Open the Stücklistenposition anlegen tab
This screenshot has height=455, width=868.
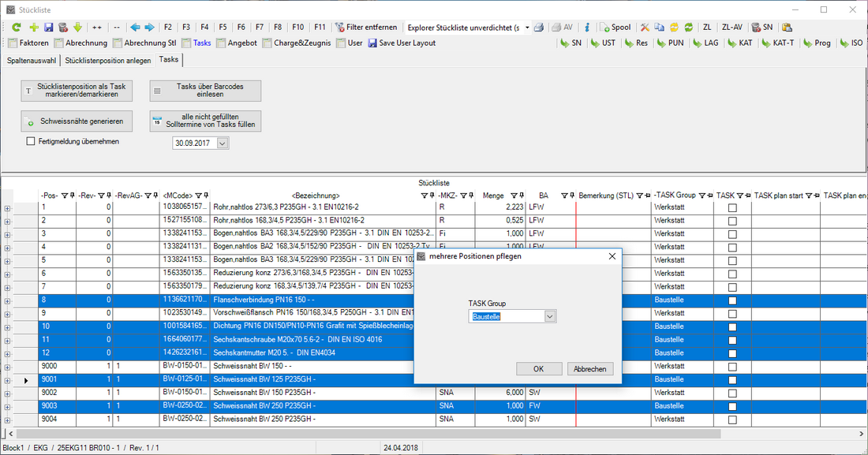pos(108,60)
